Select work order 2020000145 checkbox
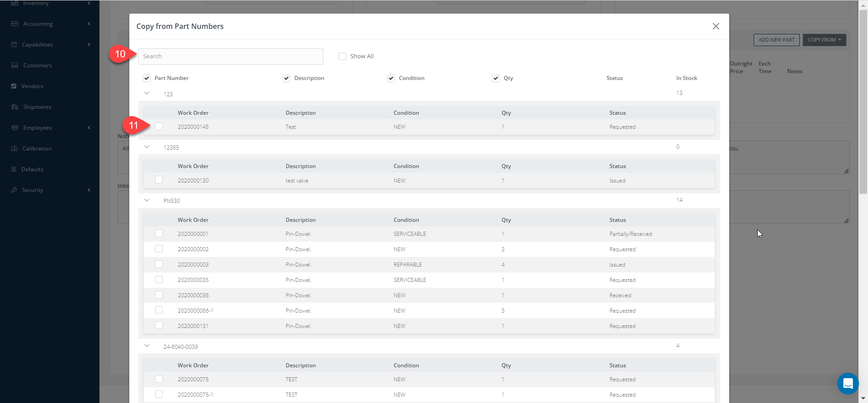 [x=159, y=127]
